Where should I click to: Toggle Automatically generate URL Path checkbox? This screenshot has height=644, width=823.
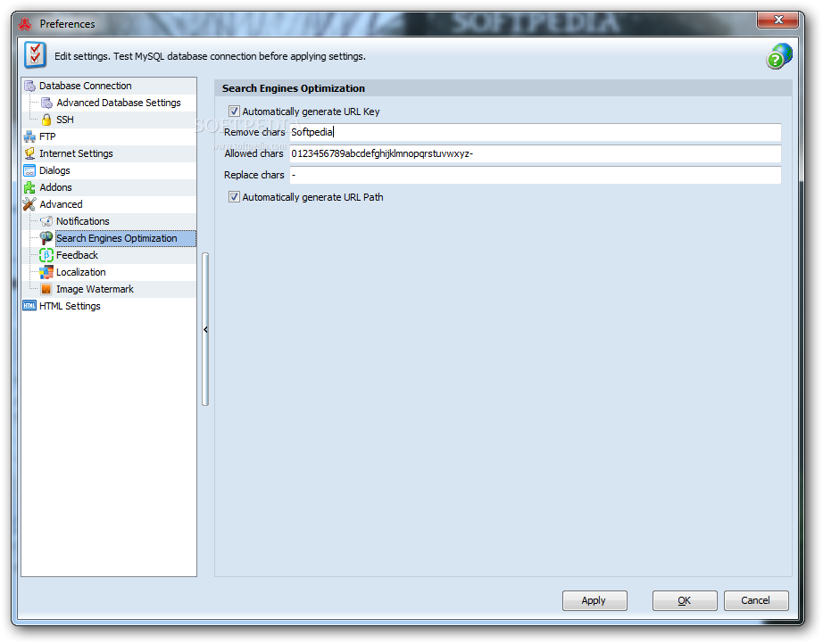click(234, 197)
